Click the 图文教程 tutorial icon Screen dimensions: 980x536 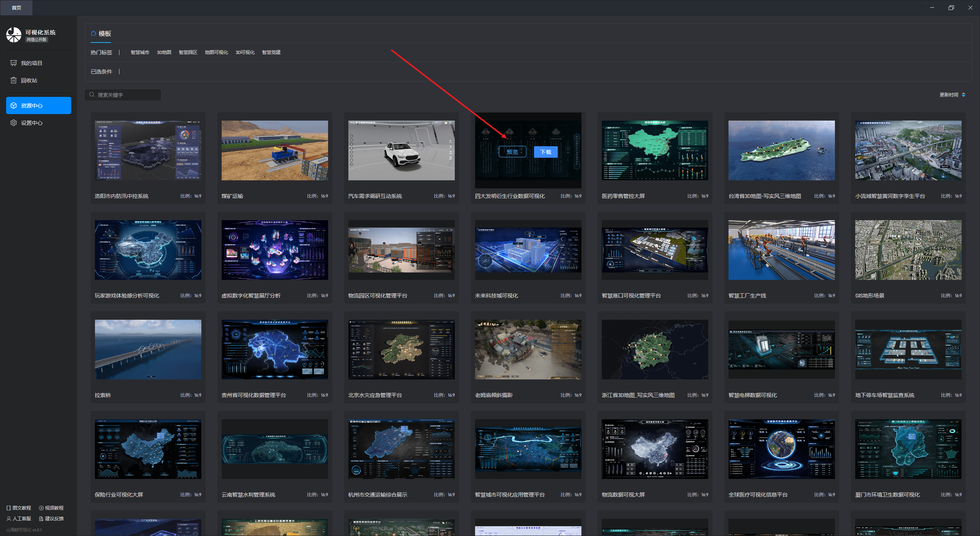coord(9,508)
